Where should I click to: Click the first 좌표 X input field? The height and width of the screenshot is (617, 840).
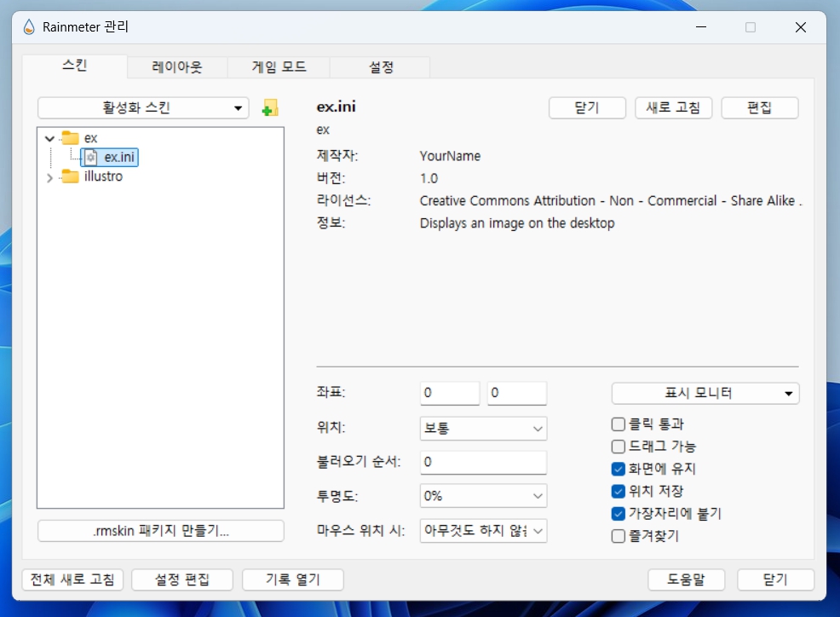click(x=450, y=393)
